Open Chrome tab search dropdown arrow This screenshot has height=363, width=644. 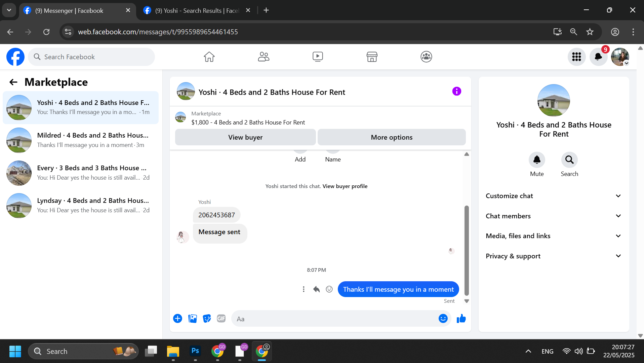(9, 10)
